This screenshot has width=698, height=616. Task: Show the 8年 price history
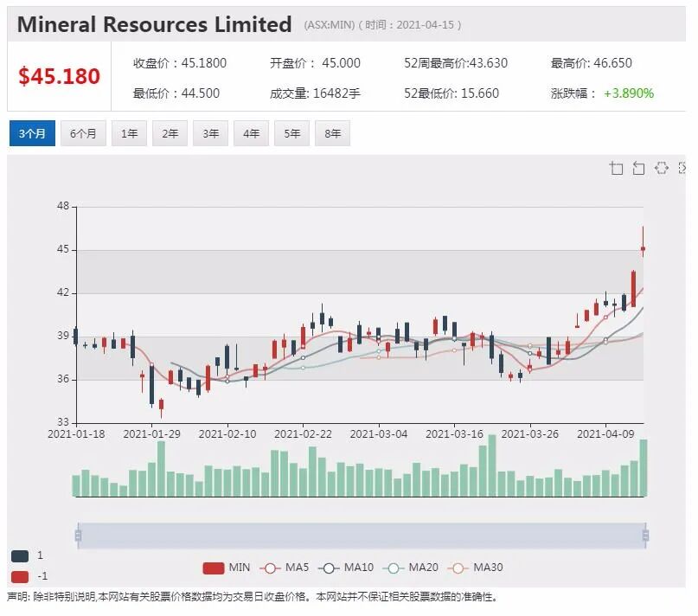332,133
